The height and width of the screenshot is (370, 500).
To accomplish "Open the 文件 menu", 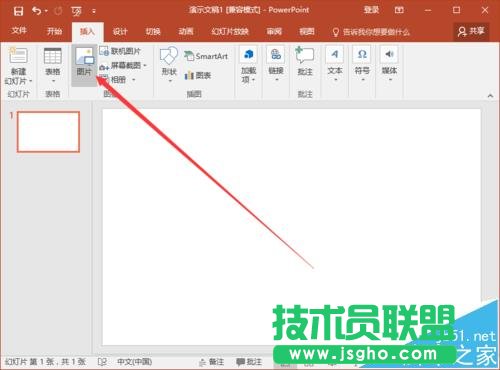I will (19, 31).
